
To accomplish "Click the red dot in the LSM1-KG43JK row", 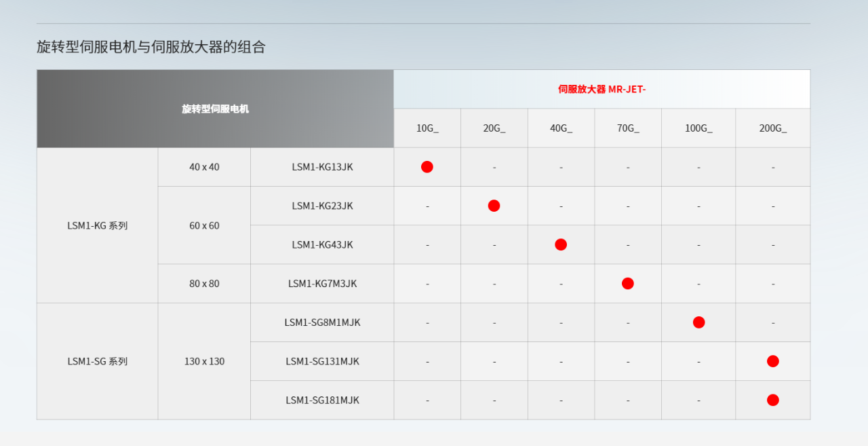I will (561, 244).
